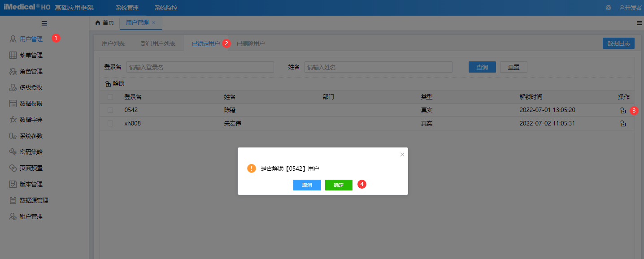Check the checkbox for user 朱宏伟
Viewport: 644px width, 259px height.
tap(110, 123)
